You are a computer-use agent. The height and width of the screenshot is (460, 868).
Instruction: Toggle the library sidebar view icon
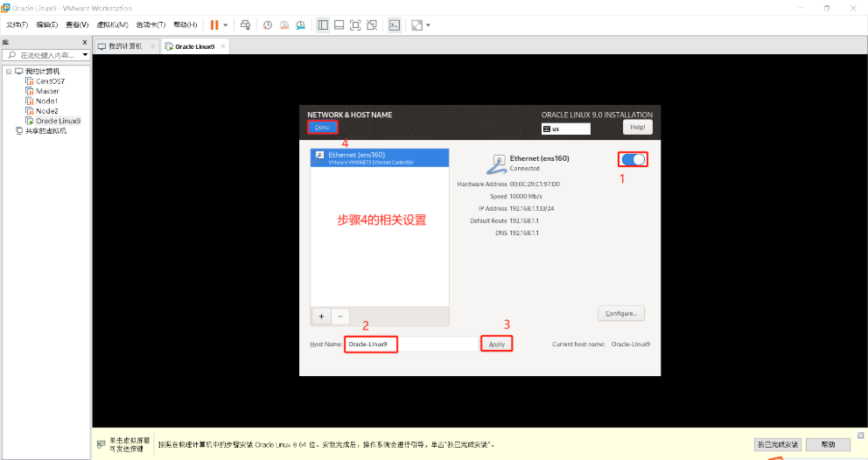323,24
